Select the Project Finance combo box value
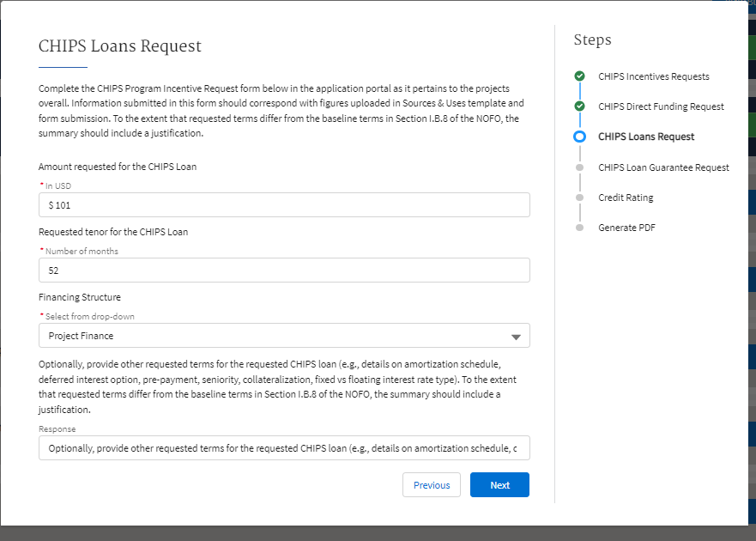The width and height of the screenshot is (756, 541). (x=275, y=336)
